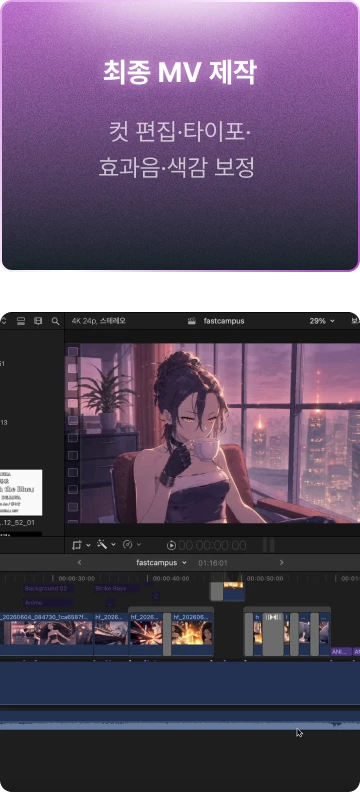Viewport: 360px width, 792px height.
Task: Go forward in timeline history arrow
Action: coord(281,563)
